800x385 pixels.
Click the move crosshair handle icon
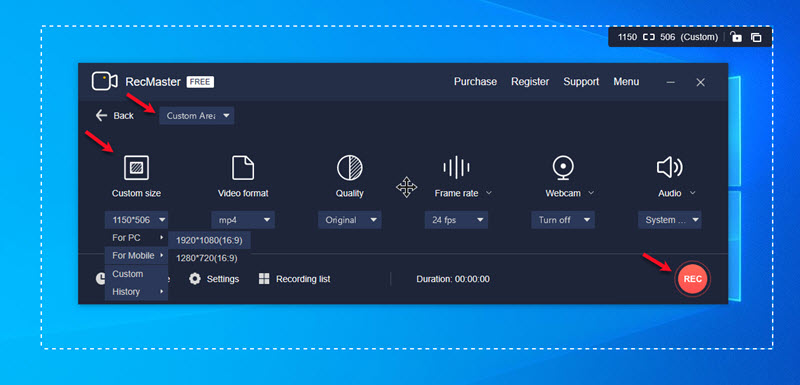(x=407, y=187)
